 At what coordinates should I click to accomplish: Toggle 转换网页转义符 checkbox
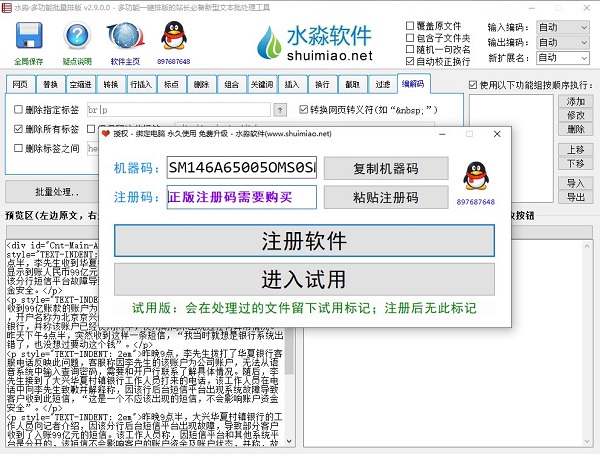pyautogui.click(x=303, y=110)
